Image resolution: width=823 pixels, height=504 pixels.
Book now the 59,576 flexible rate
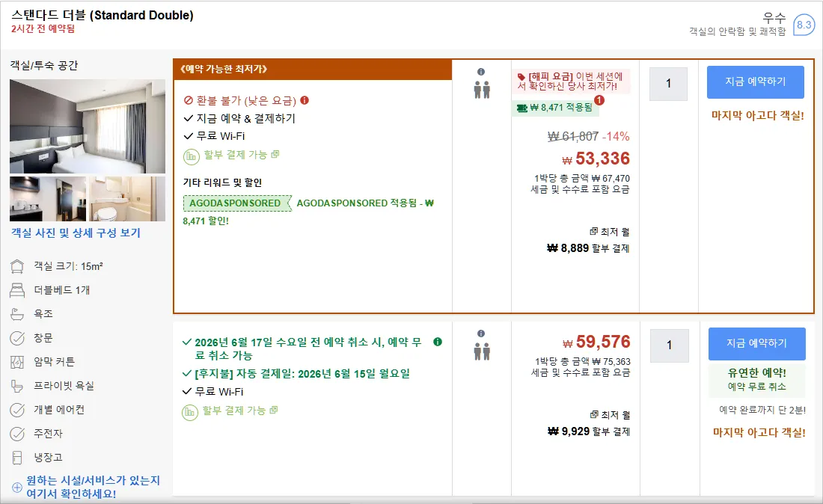point(757,343)
